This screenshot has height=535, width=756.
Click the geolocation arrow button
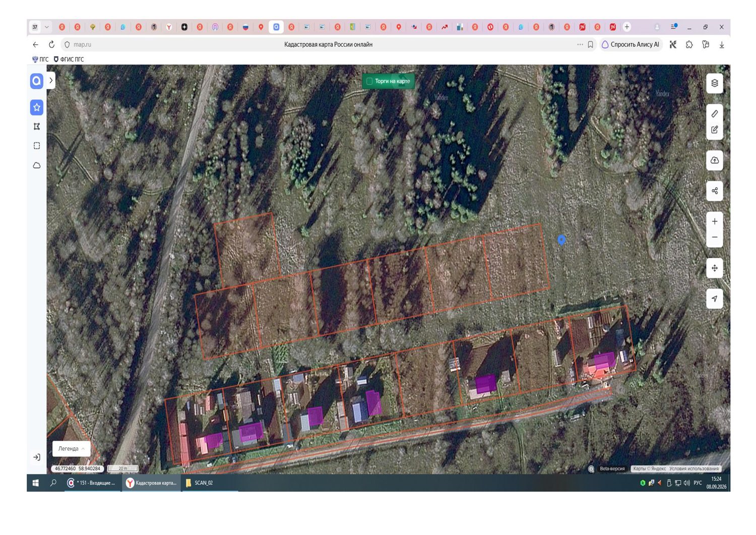(714, 299)
